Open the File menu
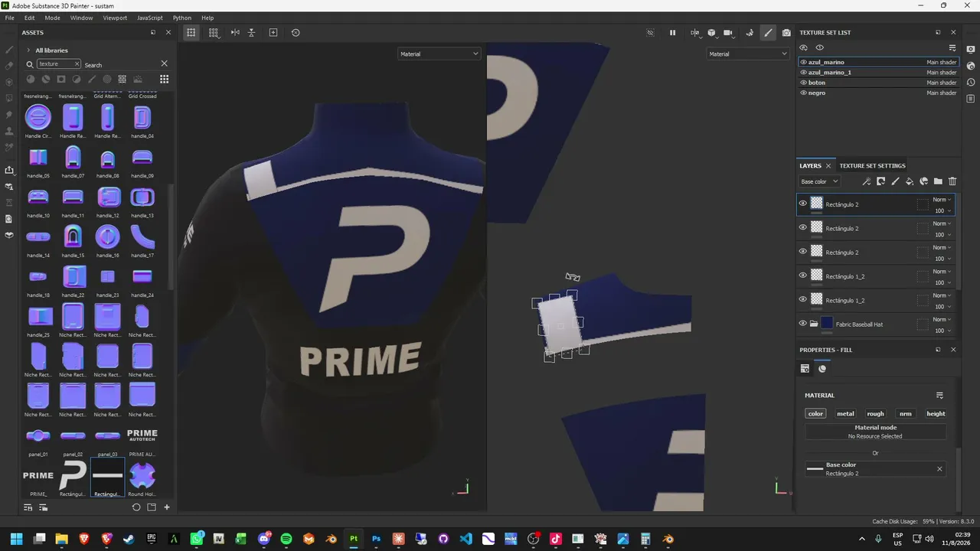The height and width of the screenshot is (551, 980). [x=10, y=18]
